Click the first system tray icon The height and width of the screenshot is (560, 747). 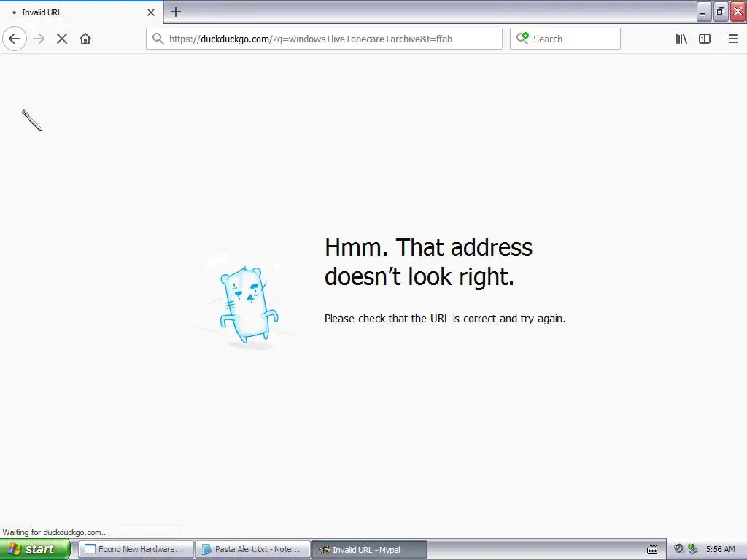(679, 548)
